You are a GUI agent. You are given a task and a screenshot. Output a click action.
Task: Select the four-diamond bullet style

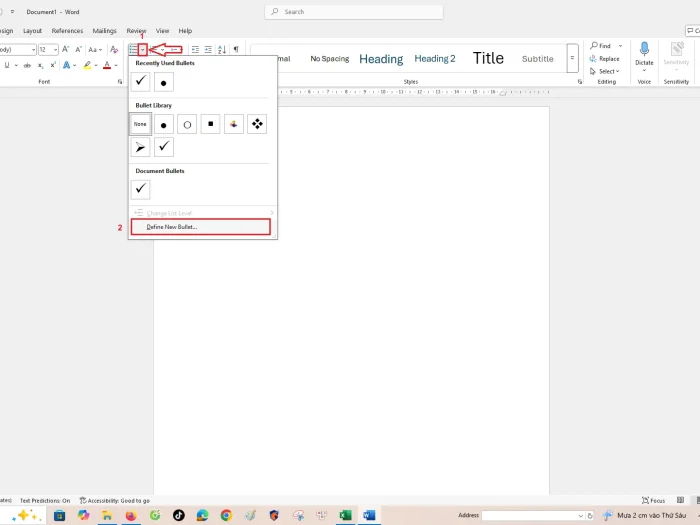pos(257,124)
